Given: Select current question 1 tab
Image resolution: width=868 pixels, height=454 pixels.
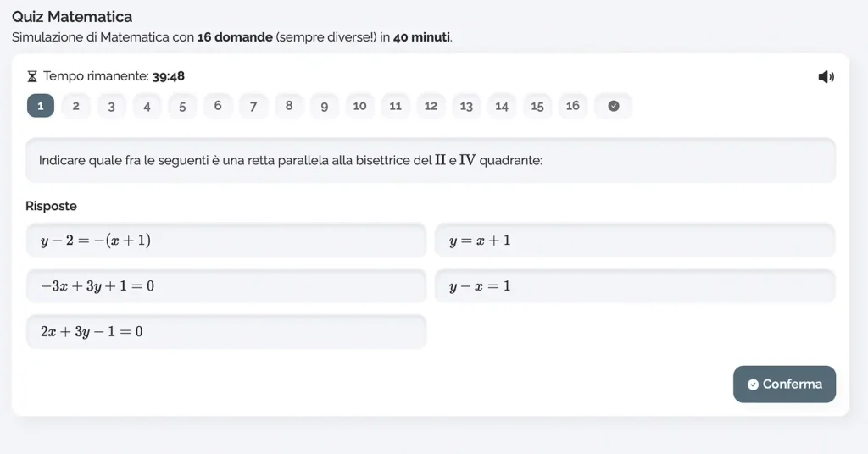Looking at the screenshot, I should pyautogui.click(x=41, y=106).
